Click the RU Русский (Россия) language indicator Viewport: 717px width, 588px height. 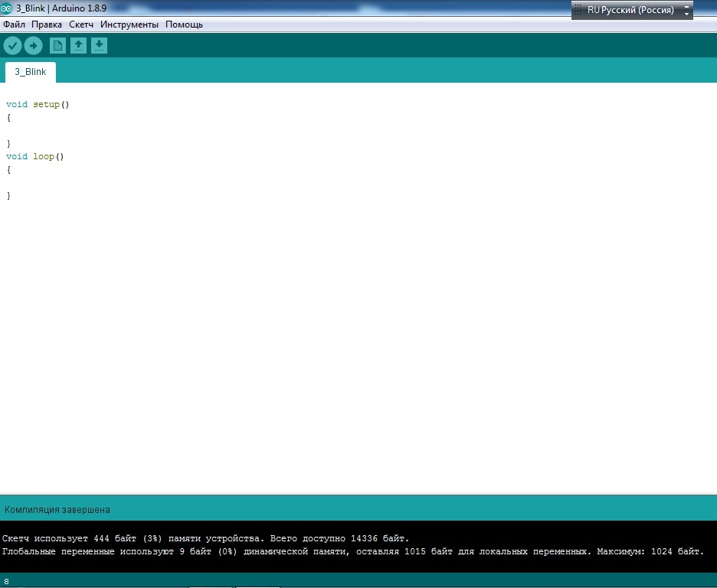point(630,10)
